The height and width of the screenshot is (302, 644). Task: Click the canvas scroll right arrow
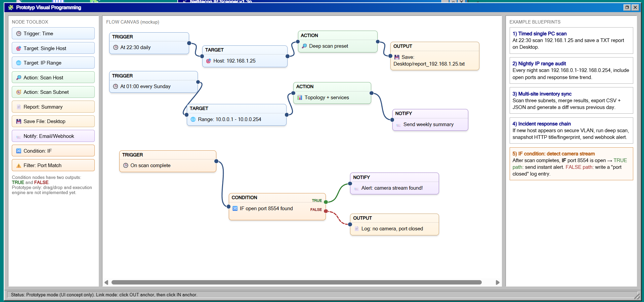pyautogui.click(x=498, y=282)
